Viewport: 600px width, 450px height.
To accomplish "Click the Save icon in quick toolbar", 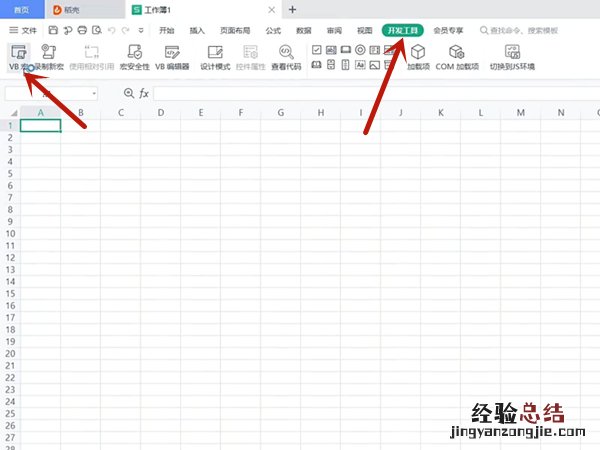I will tap(53, 30).
